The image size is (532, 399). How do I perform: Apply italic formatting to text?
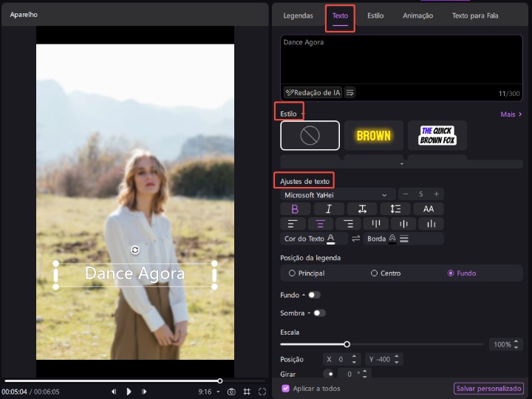click(x=329, y=209)
